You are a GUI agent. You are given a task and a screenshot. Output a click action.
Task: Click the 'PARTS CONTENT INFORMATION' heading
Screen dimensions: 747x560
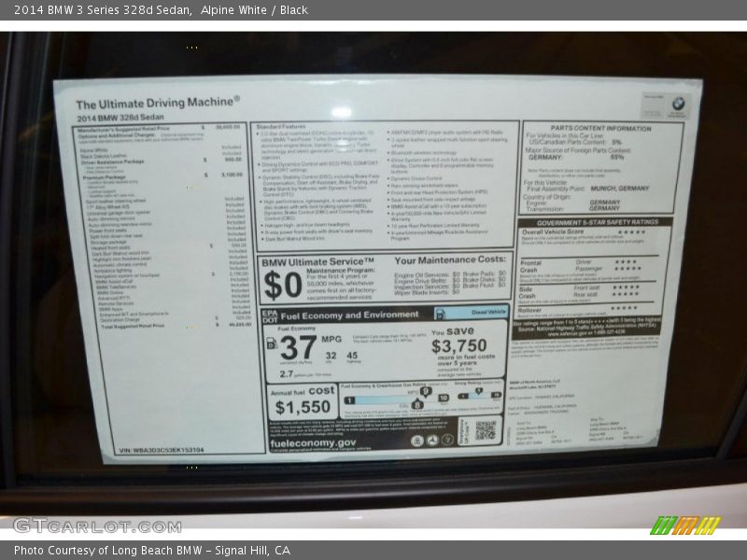click(x=600, y=128)
